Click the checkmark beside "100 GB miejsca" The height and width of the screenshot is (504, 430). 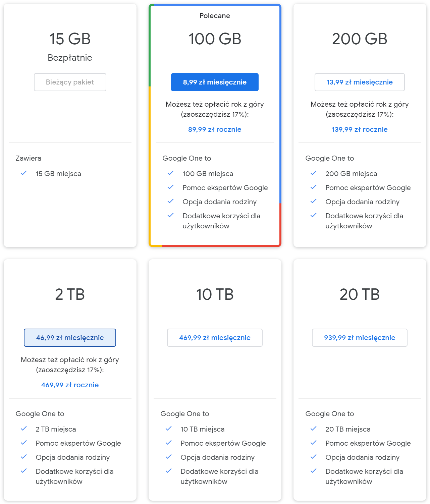[x=171, y=173]
